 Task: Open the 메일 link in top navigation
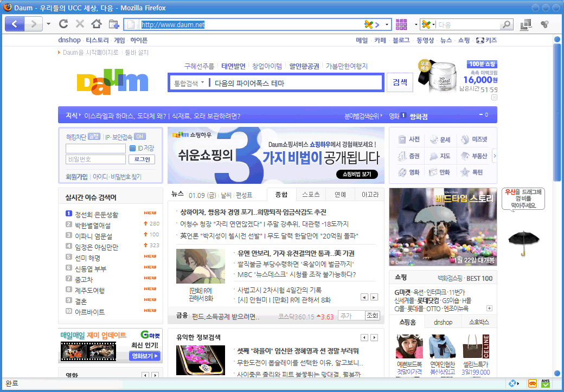362,40
